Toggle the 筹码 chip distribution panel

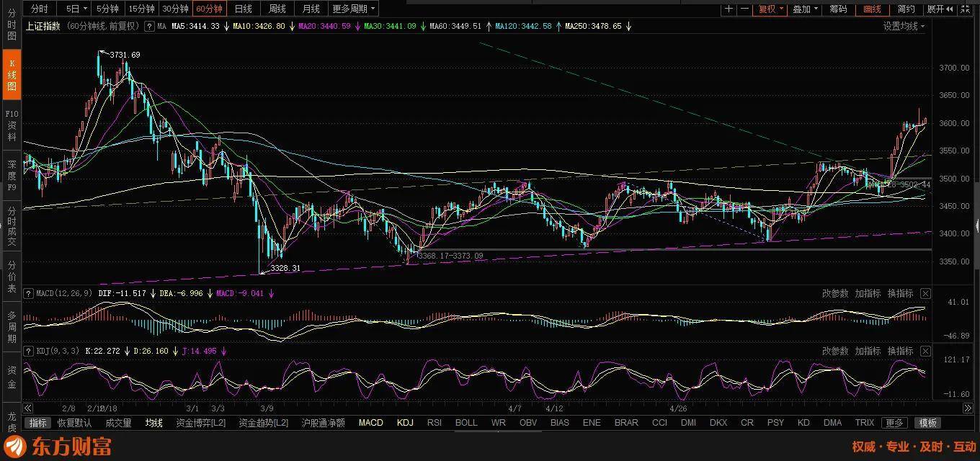[x=838, y=9]
